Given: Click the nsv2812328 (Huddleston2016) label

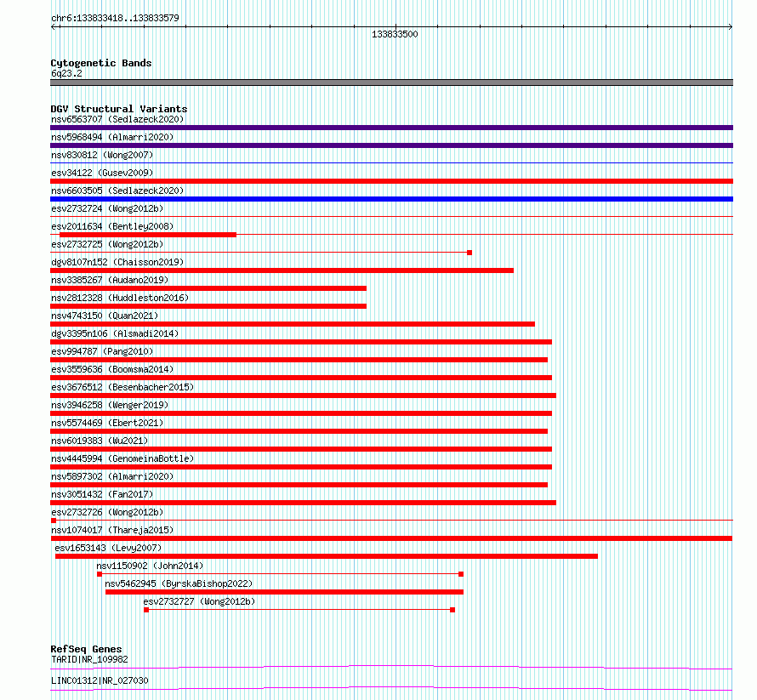Looking at the screenshot, I should (120, 298).
